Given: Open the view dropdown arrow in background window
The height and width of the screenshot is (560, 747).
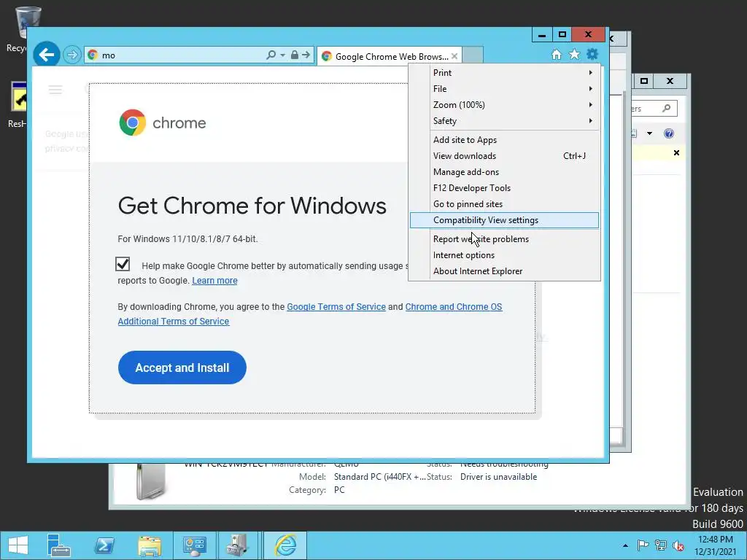Looking at the screenshot, I should 649,133.
